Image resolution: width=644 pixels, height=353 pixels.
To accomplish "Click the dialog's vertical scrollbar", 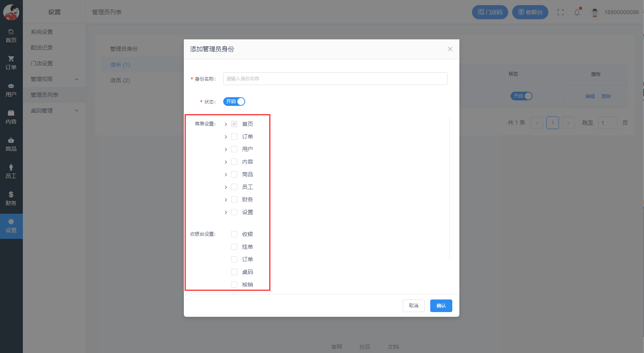I will 450,189.
